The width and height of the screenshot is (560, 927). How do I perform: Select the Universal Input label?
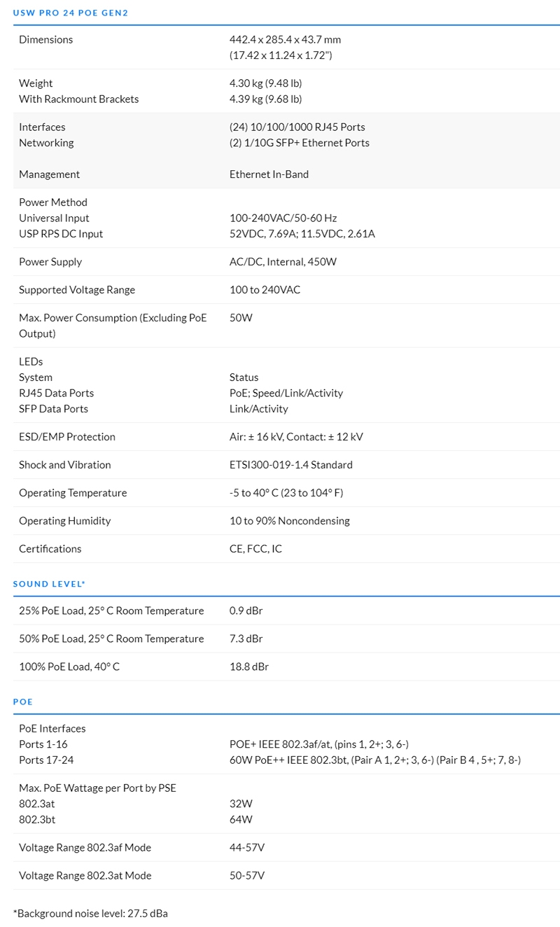54,218
